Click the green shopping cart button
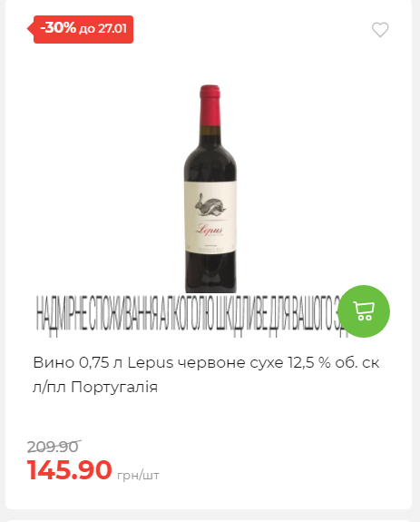This screenshot has width=420, height=522. coord(364,311)
